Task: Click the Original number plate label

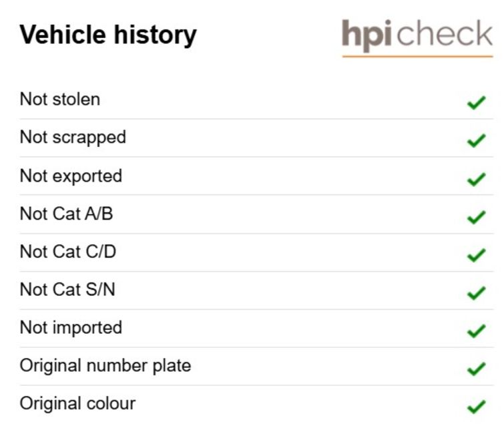Action: click(x=105, y=366)
